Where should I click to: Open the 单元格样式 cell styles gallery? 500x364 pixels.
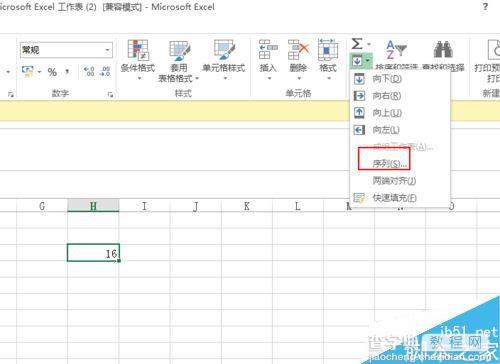click(224, 60)
